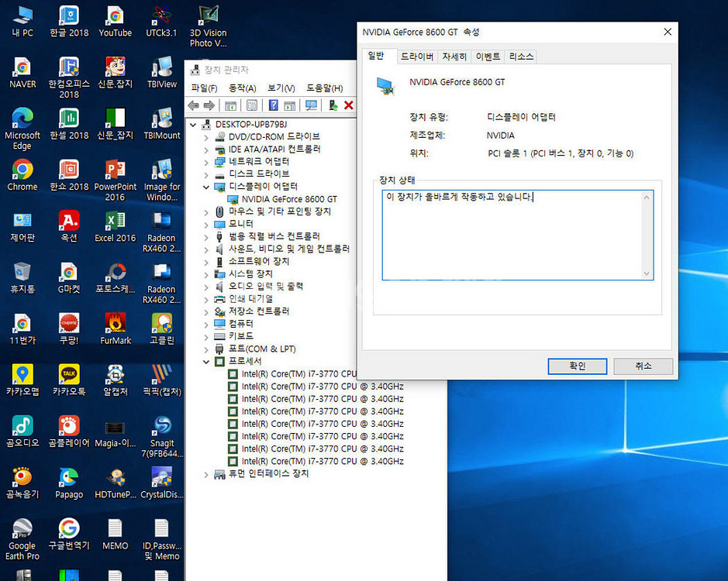Select the 내 PC desktop icon
The width and height of the screenshot is (728, 581).
pyautogui.click(x=22, y=22)
